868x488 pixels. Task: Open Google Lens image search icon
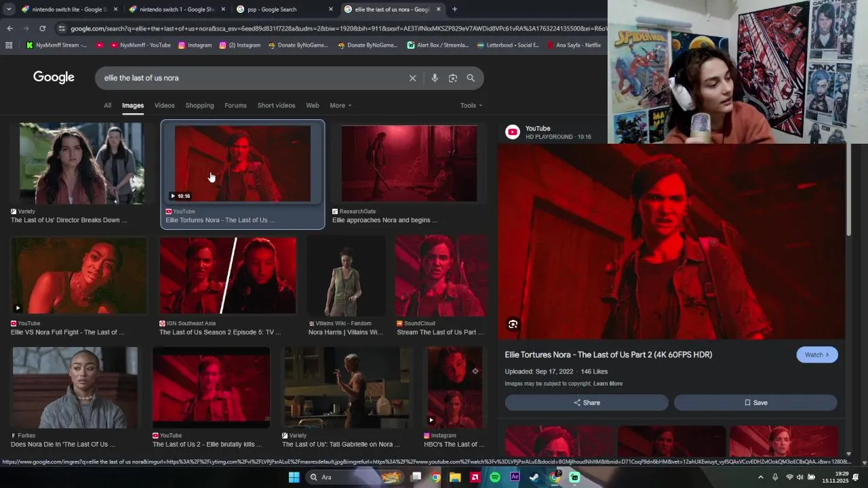click(x=453, y=78)
